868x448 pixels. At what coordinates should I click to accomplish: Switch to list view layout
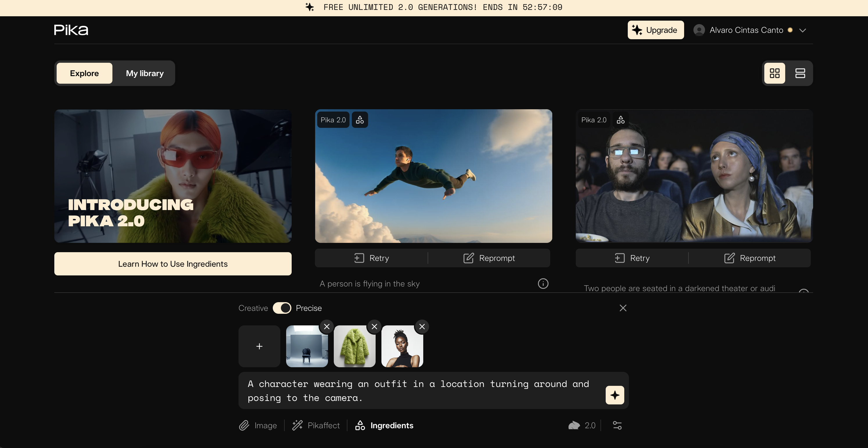800,73
